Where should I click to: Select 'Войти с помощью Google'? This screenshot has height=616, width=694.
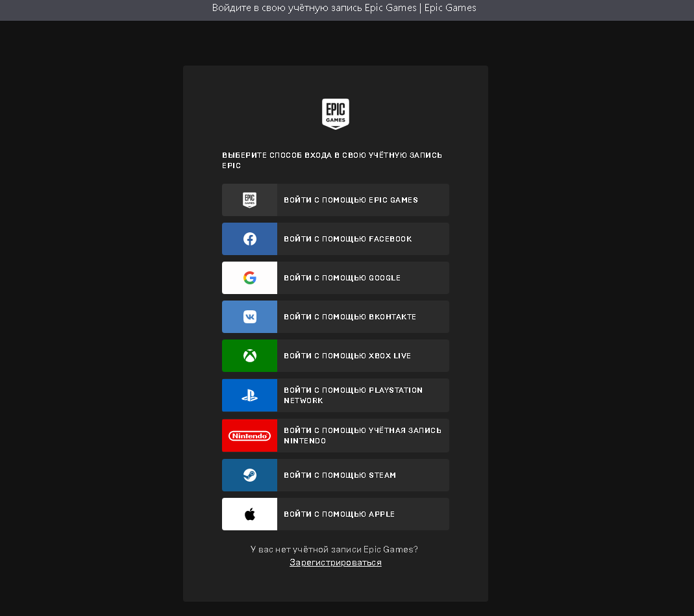click(336, 278)
